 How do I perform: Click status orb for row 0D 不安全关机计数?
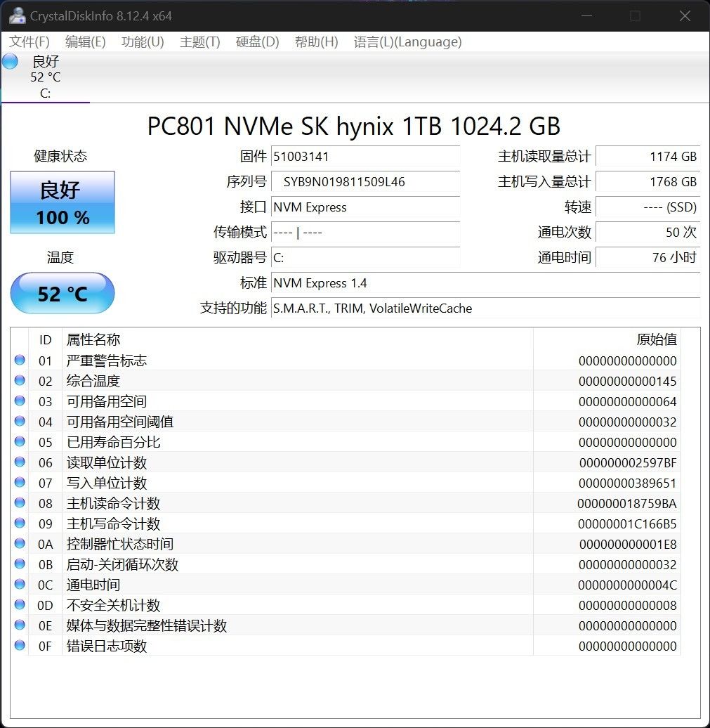pos(20,604)
